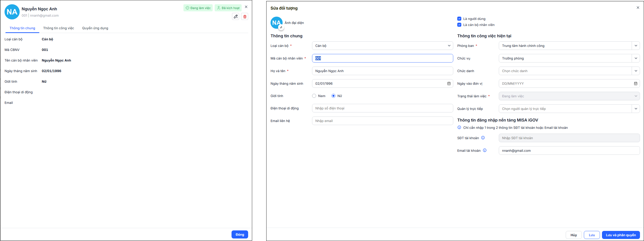This screenshot has height=241, width=644.
Task: Click the Nguyễn Ngọc Anh header name
Action: (39, 9)
